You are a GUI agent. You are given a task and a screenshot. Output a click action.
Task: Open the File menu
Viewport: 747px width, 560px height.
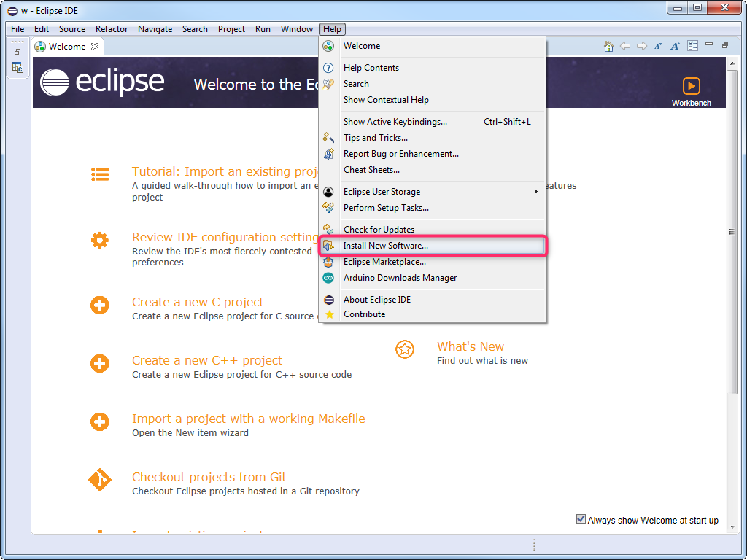click(x=18, y=29)
